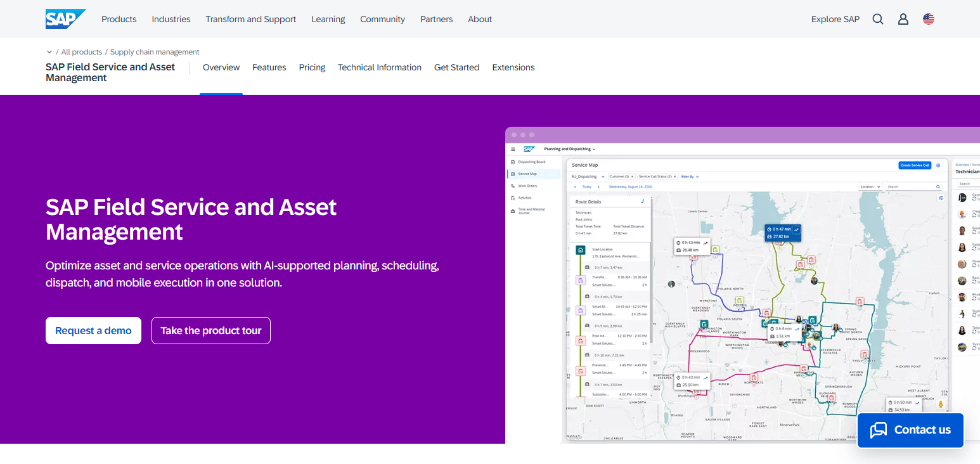This screenshot has height=464, width=980.
Task: Expand the Filter By dropdown in the screenshot
Action: [x=690, y=177]
